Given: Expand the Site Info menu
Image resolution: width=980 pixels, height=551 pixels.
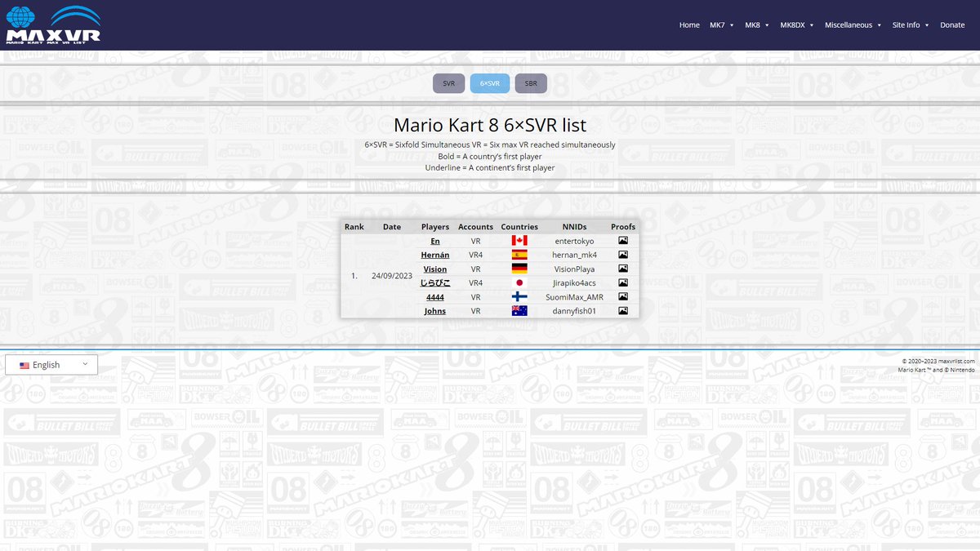Looking at the screenshot, I should pos(911,25).
